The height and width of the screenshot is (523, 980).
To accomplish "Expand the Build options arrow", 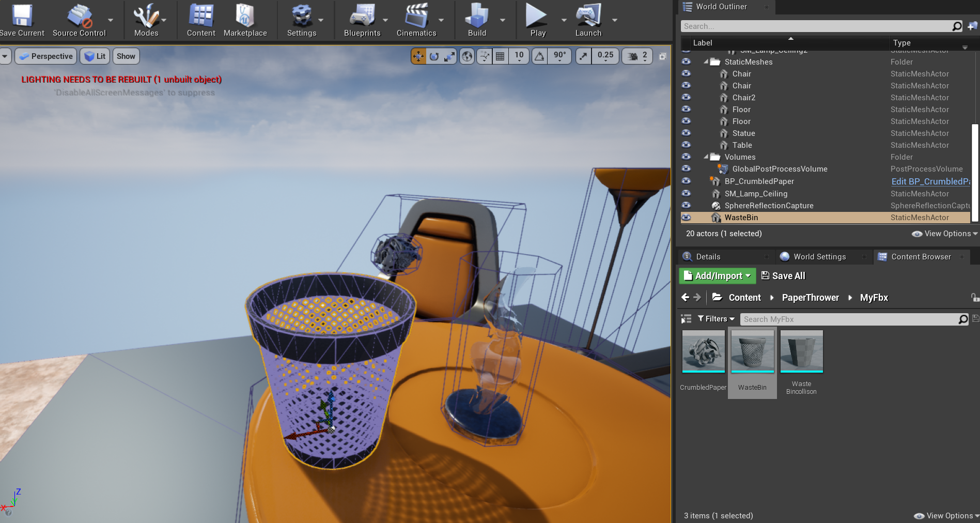I will click(x=502, y=20).
